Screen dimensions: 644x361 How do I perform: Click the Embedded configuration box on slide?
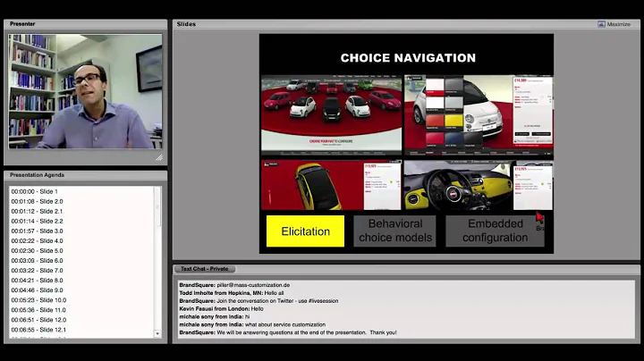click(x=495, y=231)
